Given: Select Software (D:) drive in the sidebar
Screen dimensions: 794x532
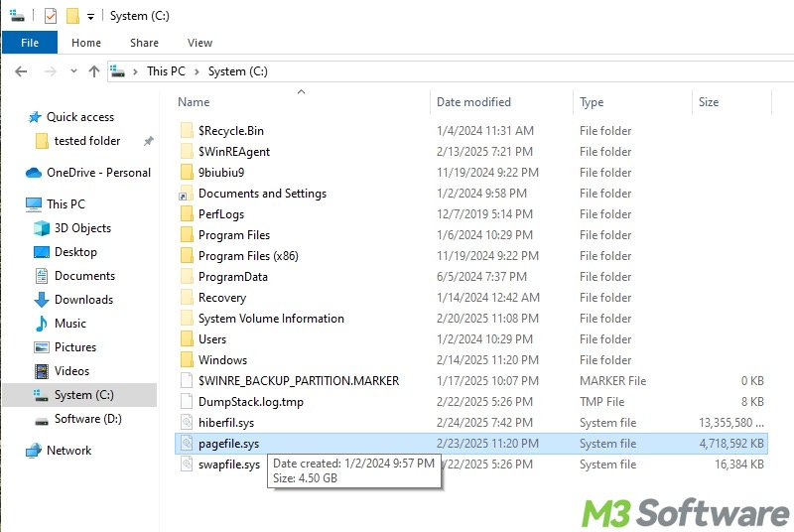Looking at the screenshot, I should point(87,419).
